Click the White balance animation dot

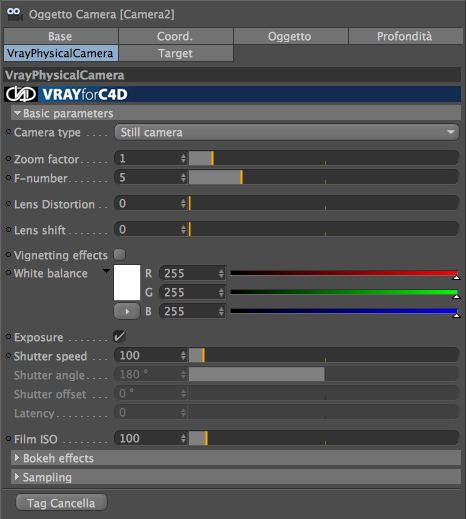(9, 273)
